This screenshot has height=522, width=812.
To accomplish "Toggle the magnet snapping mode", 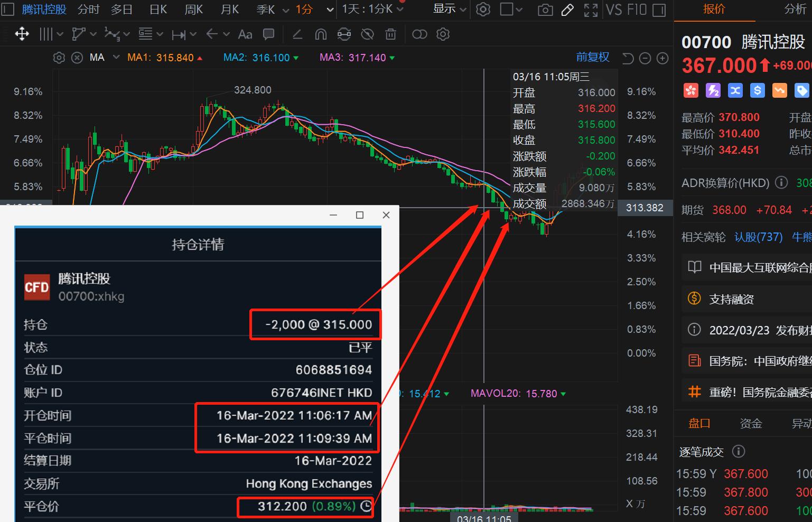I will point(321,34).
